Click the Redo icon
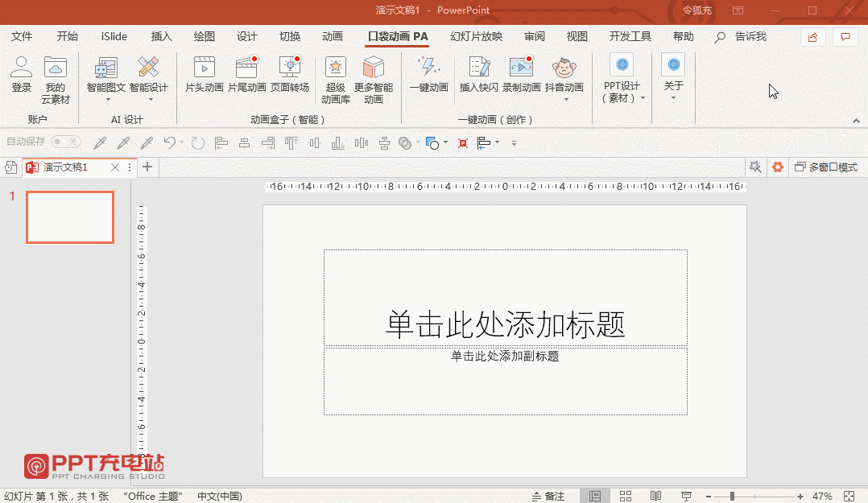 (197, 143)
